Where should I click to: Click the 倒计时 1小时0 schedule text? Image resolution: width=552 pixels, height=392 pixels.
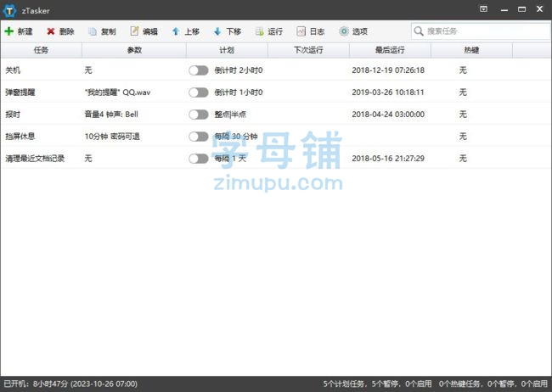(x=239, y=92)
